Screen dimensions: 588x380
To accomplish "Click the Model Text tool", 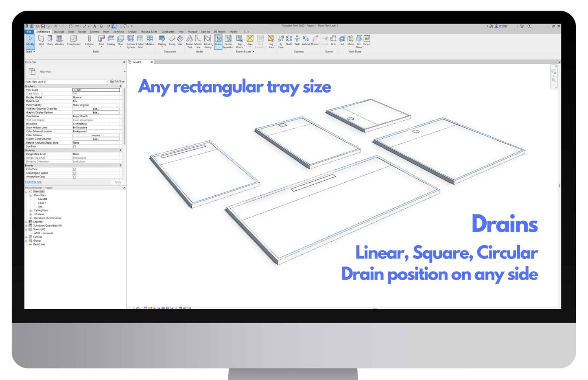I will (x=189, y=40).
